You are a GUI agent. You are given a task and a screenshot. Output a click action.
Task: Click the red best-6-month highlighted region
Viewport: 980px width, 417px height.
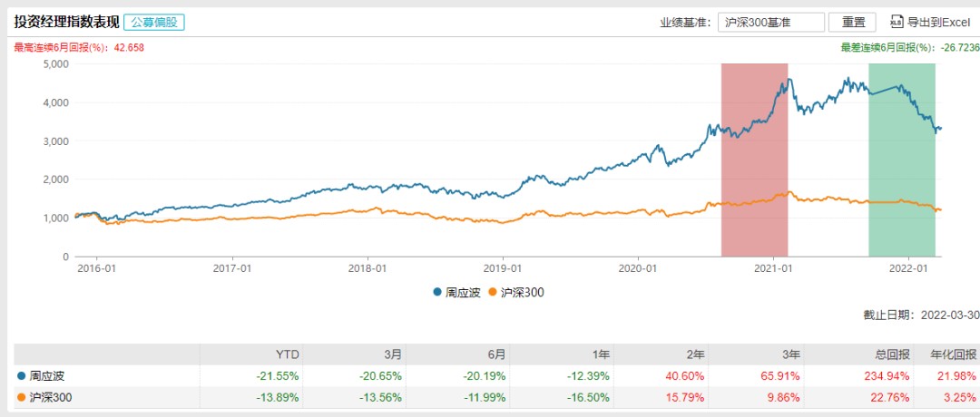[x=754, y=160]
